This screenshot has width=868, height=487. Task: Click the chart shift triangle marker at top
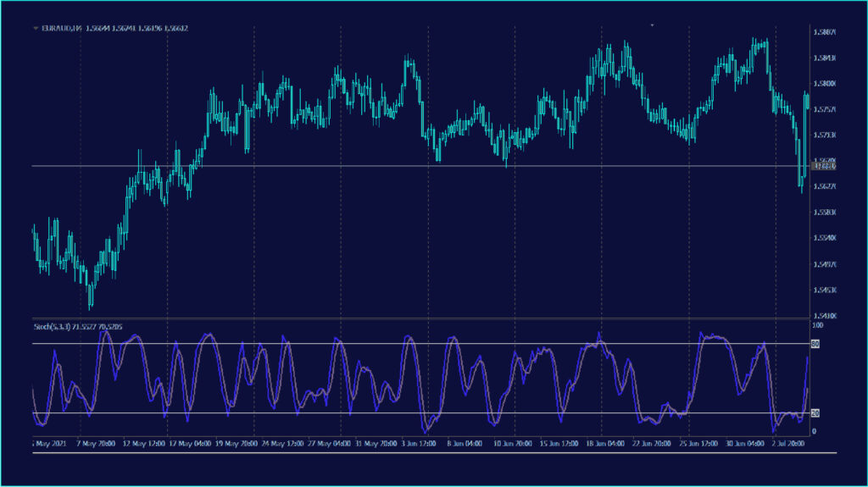click(652, 26)
